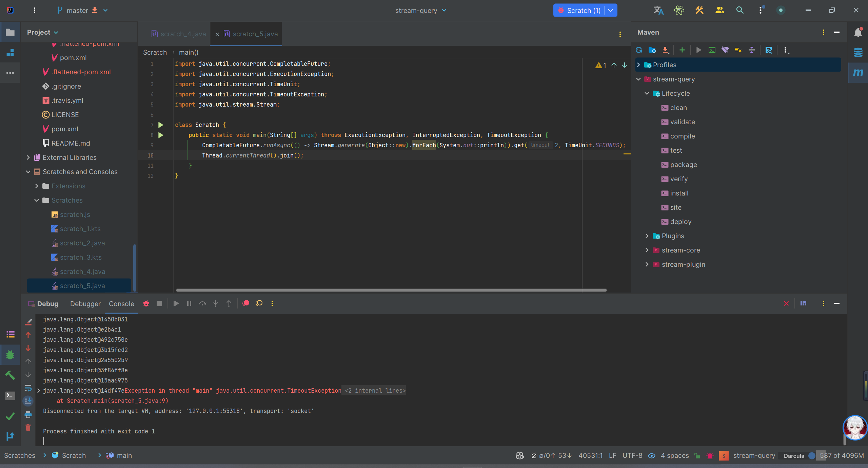Click view breakpoints red circle icon
868x468 pixels.
pos(246,303)
